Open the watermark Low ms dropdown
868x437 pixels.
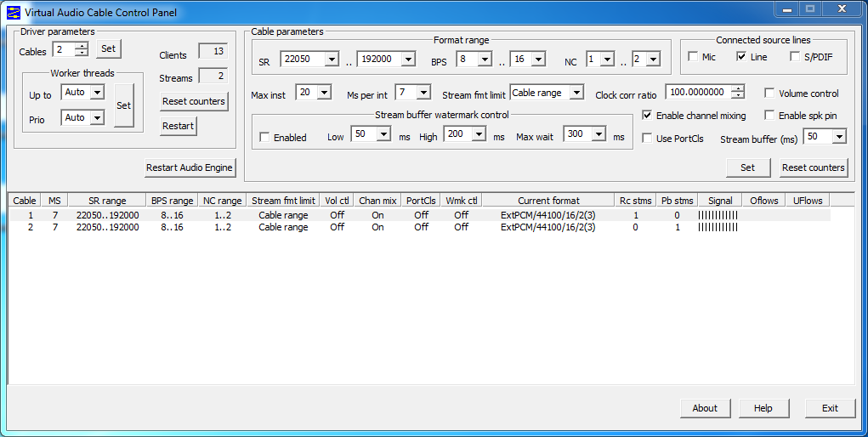[x=383, y=134]
